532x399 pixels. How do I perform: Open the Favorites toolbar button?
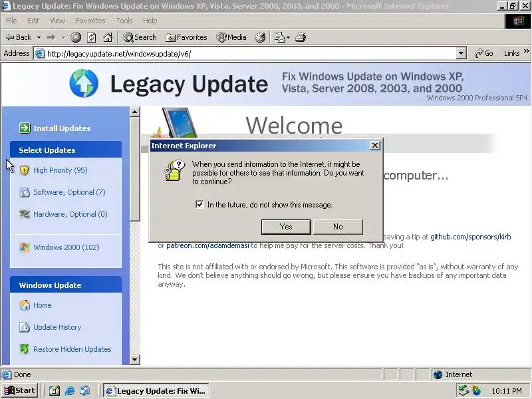click(186, 37)
